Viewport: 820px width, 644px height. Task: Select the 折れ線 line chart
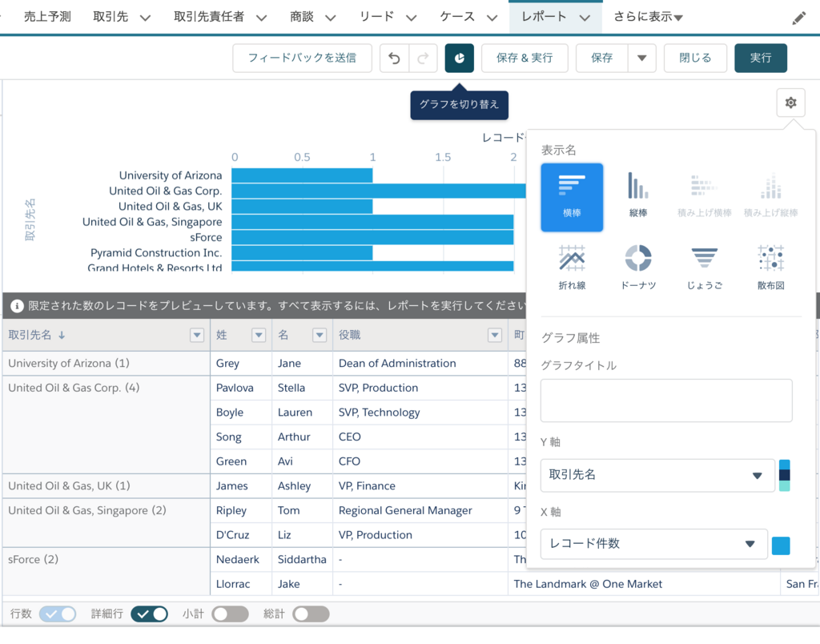572,268
